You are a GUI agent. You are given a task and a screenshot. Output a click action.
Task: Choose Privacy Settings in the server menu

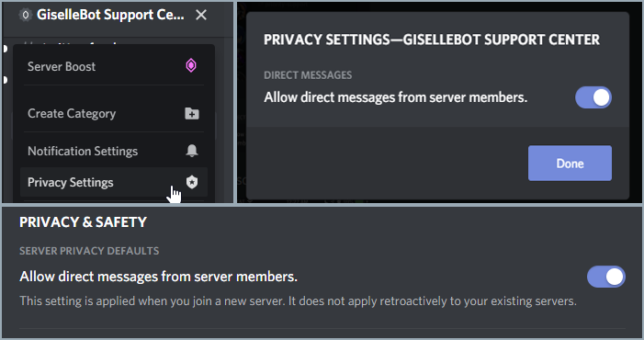pyautogui.click(x=114, y=182)
